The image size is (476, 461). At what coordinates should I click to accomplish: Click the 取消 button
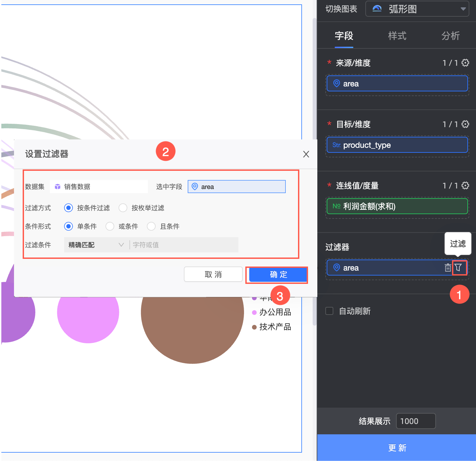pyautogui.click(x=213, y=275)
